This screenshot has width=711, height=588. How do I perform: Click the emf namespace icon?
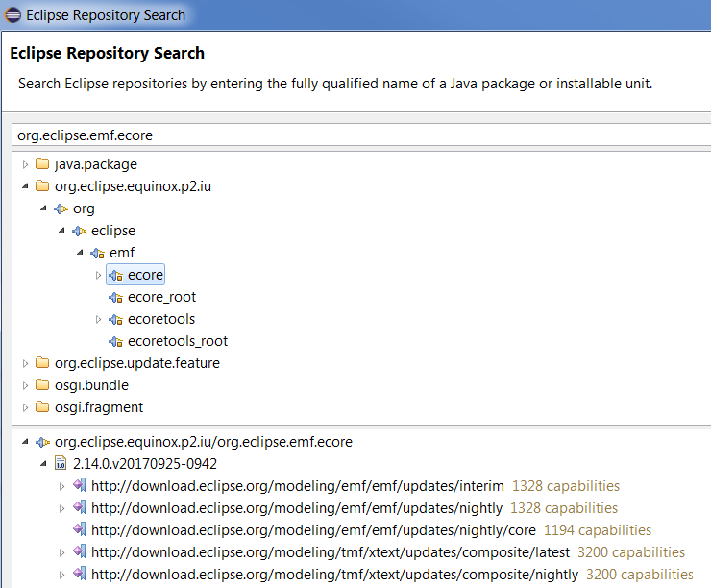[97, 253]
